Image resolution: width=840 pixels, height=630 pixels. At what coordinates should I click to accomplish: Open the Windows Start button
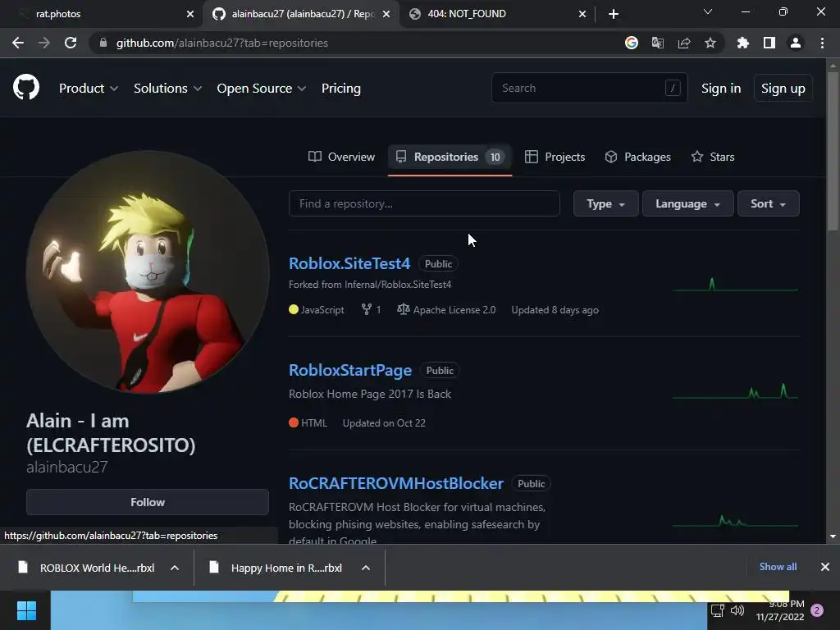26,610
